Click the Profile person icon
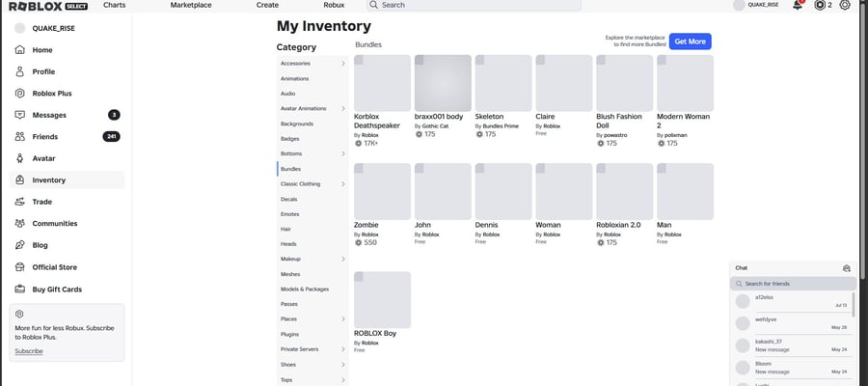The height and width of the screenshot is (386, 868). coord(20,71)
